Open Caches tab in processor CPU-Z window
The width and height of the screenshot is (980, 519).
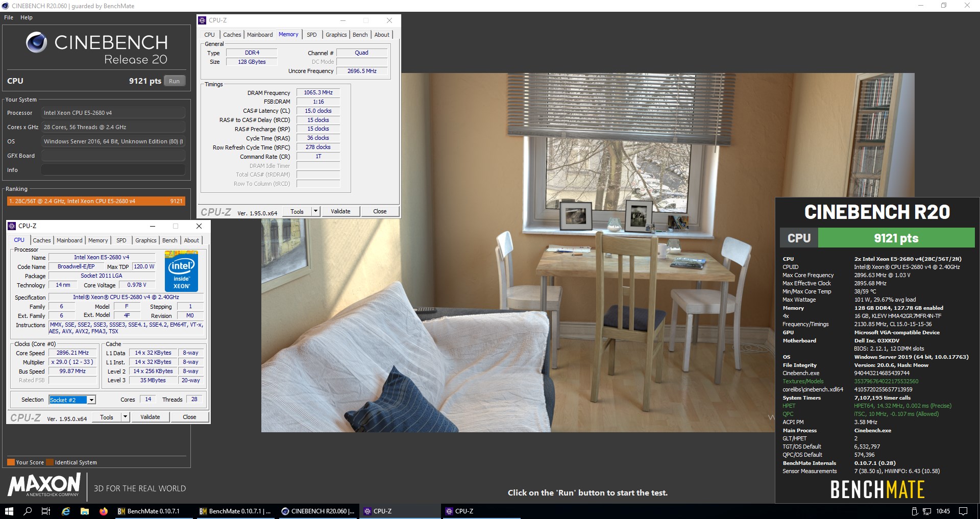point(42,240)
